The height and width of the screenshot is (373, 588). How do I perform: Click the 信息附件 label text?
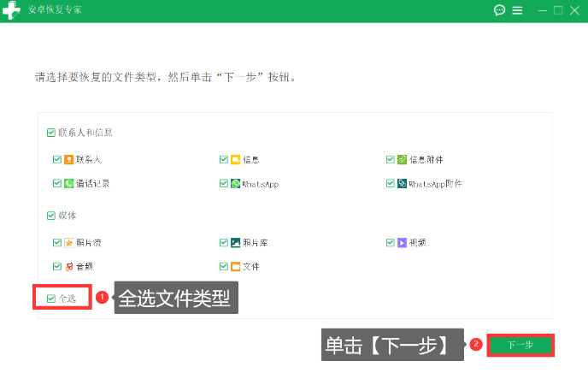tap(426, 160)
